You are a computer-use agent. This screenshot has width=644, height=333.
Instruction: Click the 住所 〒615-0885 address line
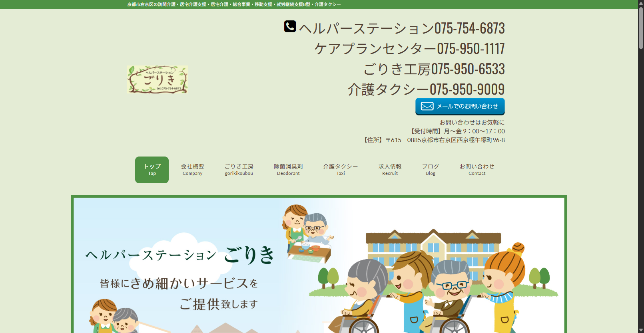[433, 140]
